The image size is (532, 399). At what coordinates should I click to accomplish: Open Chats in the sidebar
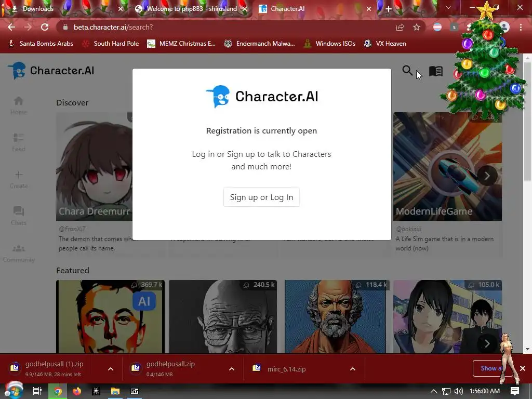[19, 216]
